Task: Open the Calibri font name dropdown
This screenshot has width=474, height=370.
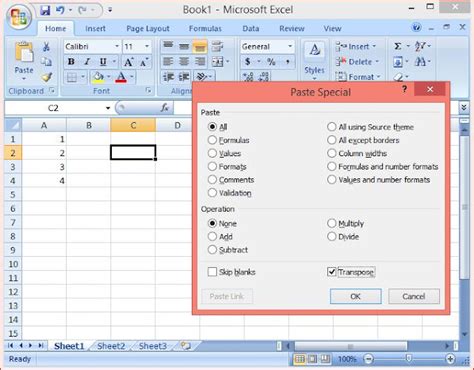Action: 117,46
